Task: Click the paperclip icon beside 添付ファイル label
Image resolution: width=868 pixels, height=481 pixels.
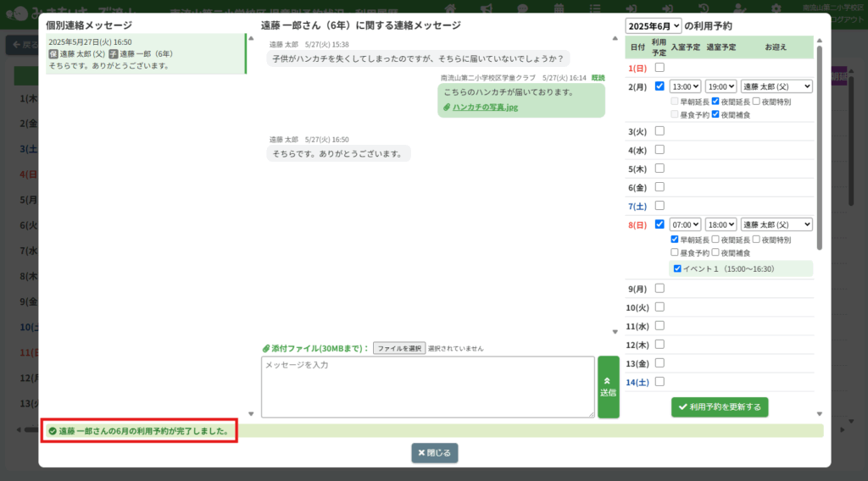Action: pyautogui.click(x=265, y=348)
